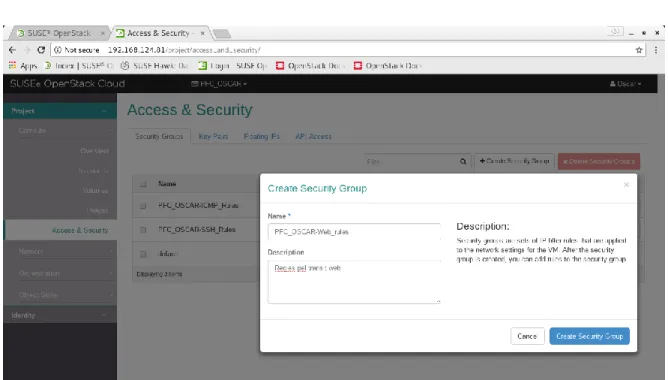Reload the page with refresh icon
This screenshot has height=380, width=668.
[41, 50]
